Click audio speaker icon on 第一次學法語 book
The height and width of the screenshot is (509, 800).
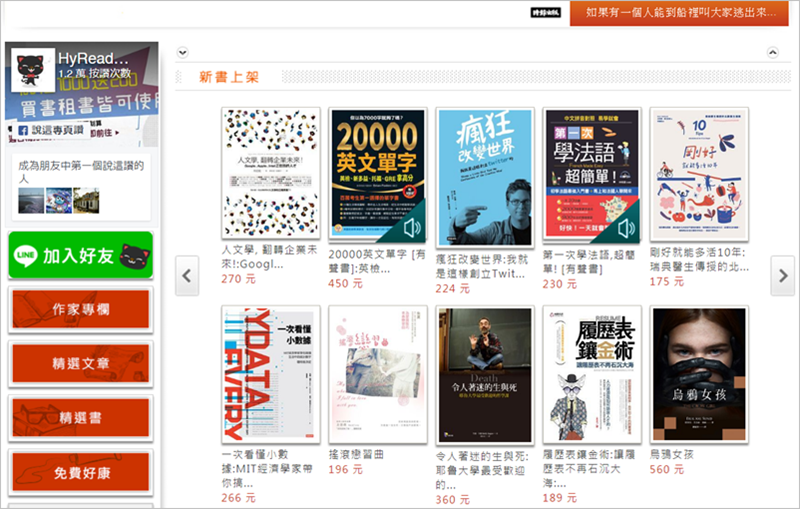[626, 229]
